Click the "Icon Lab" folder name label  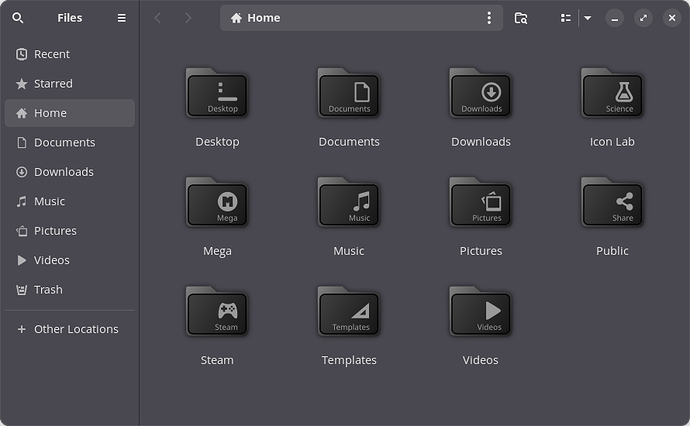pos(612,142)
